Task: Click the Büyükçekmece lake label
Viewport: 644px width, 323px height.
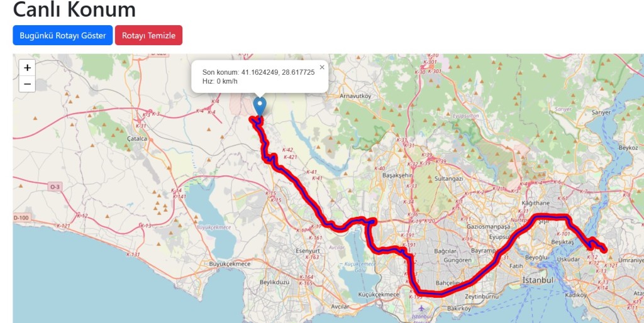Action: coord(214,227)
